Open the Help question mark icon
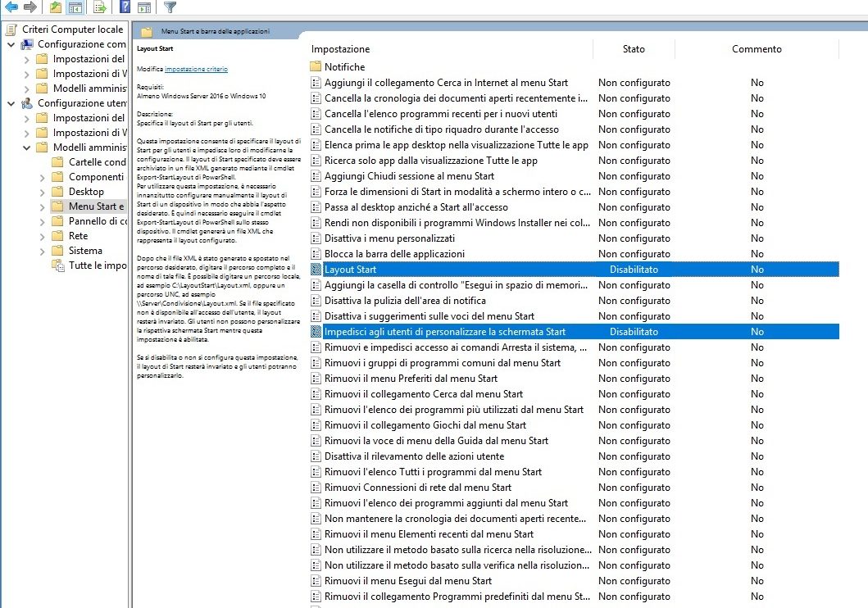Viewport: 868px width, 608px height. coord(124,7)
